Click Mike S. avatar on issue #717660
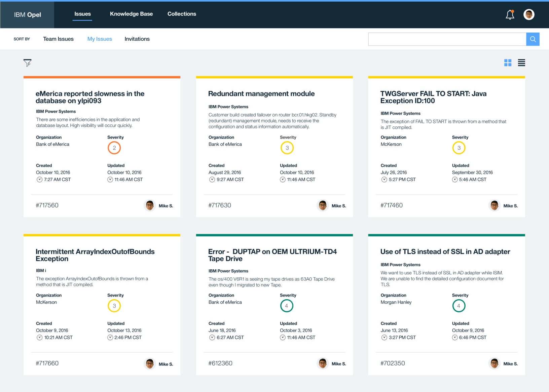 [150, 363]
